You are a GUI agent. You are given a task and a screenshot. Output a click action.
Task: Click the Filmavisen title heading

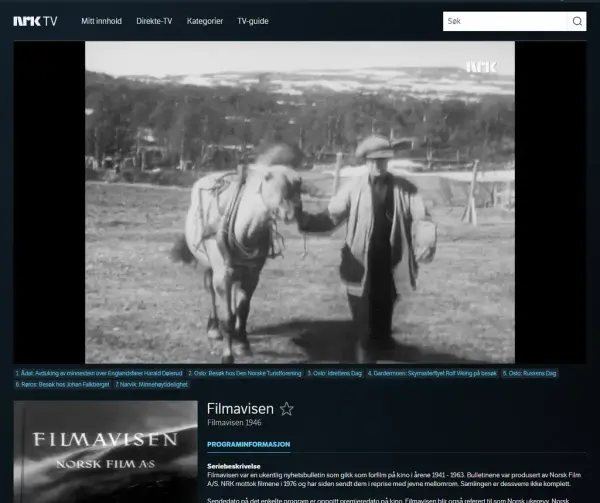coord(240,409)
